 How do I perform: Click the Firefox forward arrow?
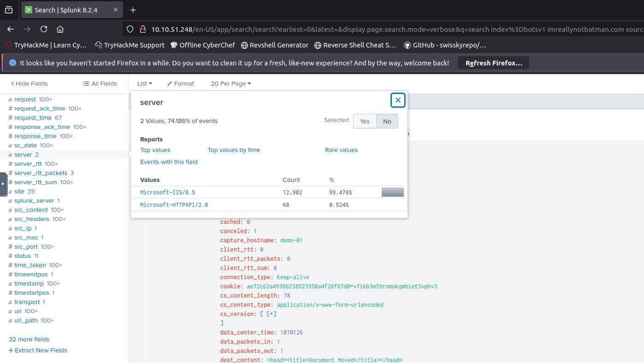click(x=27, y=29)
